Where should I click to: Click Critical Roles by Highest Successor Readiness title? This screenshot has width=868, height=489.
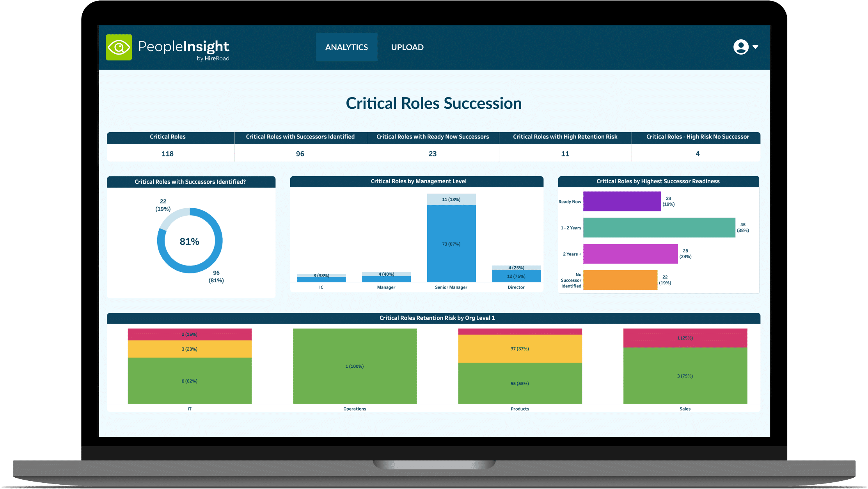658,181
